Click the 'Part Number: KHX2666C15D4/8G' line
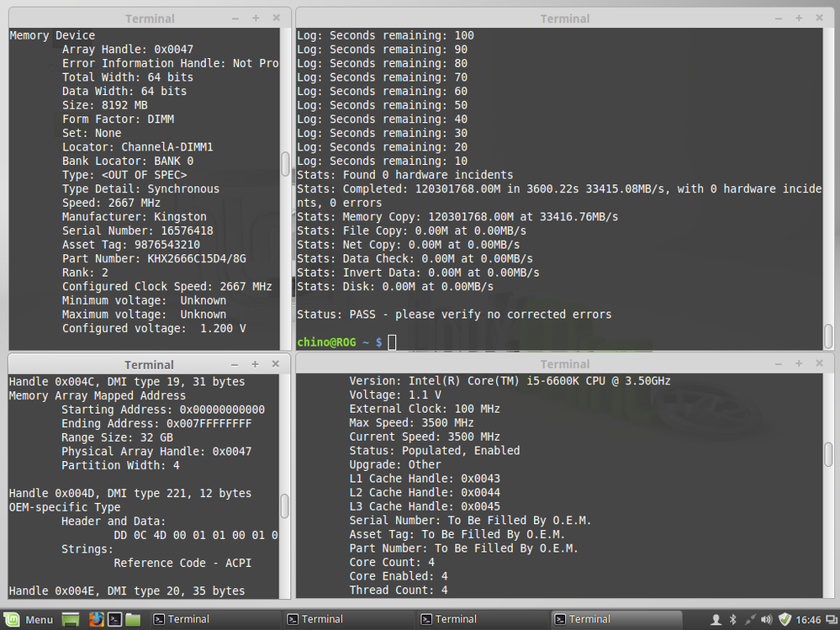This screenshot has width=840, height=630. pyautogui.click(x=154, y=259)
